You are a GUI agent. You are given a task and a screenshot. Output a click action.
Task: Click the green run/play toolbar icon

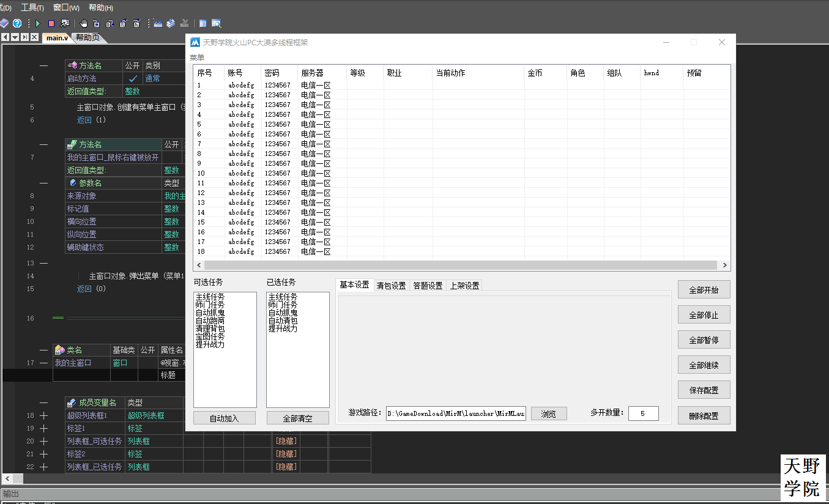(37, 23)
